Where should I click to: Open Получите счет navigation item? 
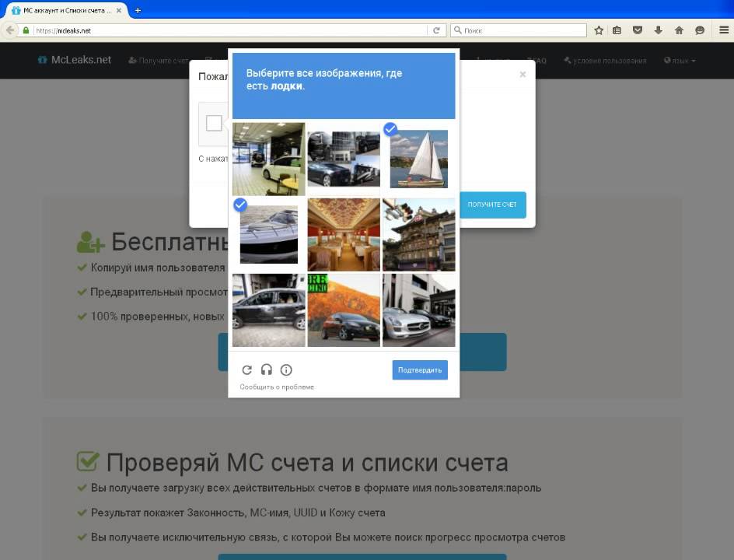pos(159,61)
